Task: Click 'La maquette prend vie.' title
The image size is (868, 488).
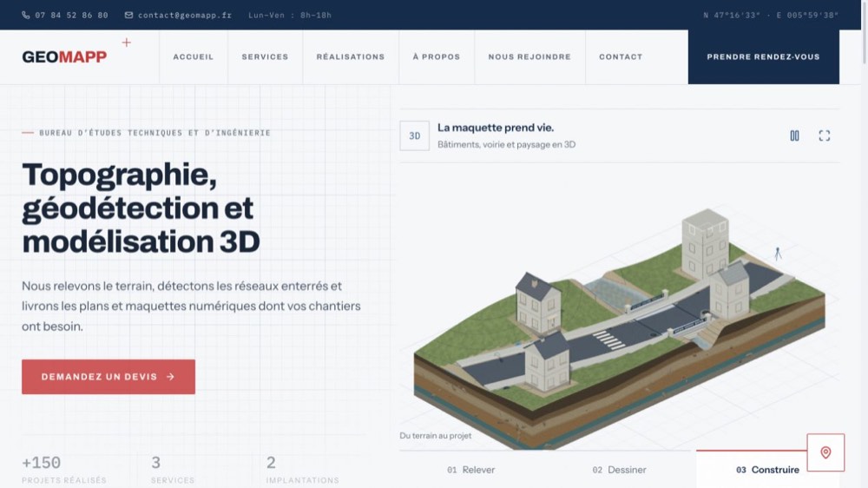Action: point(496,128)
